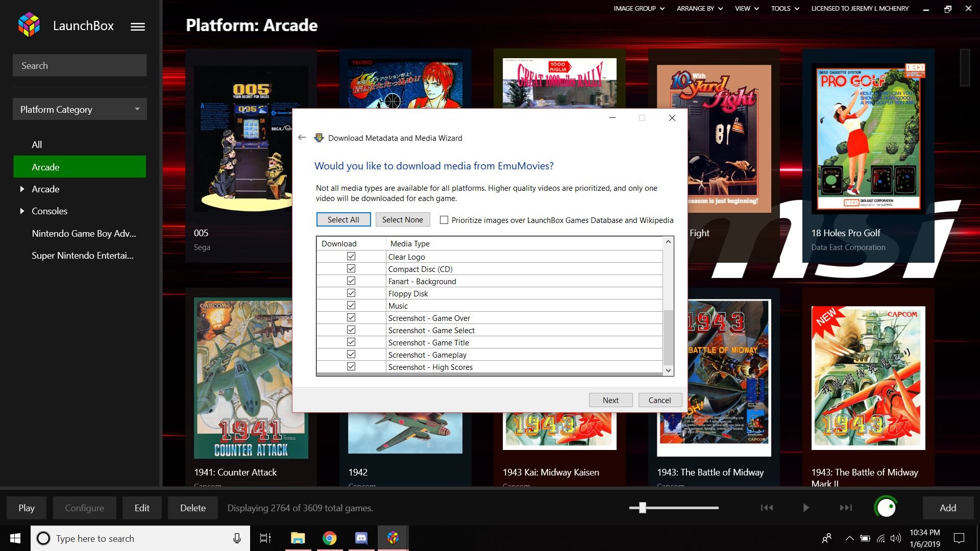This screenshot has width=980, height=551.
Task: Open the LaunchBox hamburger menu
Action: 137,27
